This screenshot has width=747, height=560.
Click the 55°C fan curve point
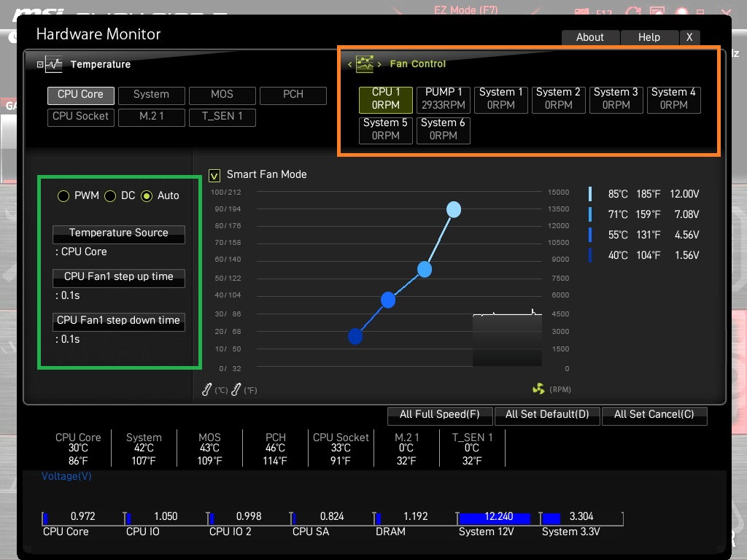click(x=388, y=300)
